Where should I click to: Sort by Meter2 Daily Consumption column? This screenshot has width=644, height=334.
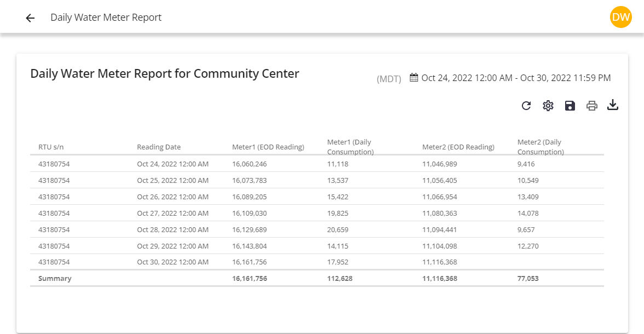click(540, 147)
